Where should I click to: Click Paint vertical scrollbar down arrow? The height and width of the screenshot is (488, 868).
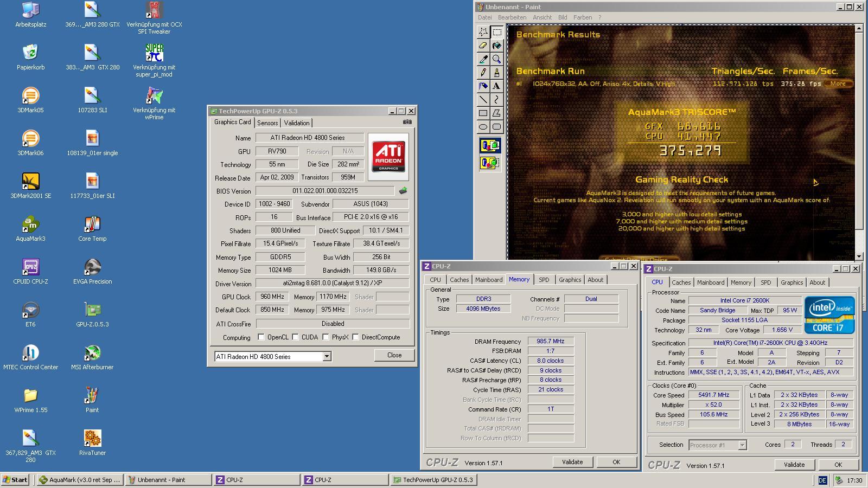click(x=859, y=256)
